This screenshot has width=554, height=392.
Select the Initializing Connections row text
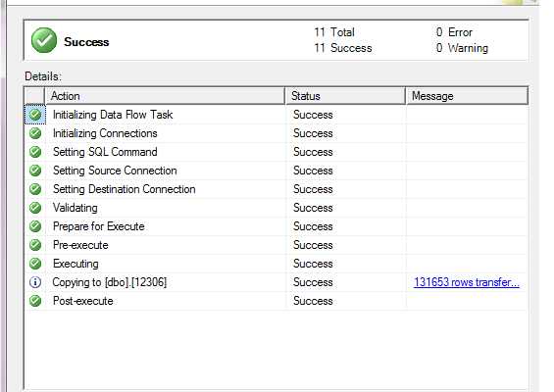click(105, 133)
